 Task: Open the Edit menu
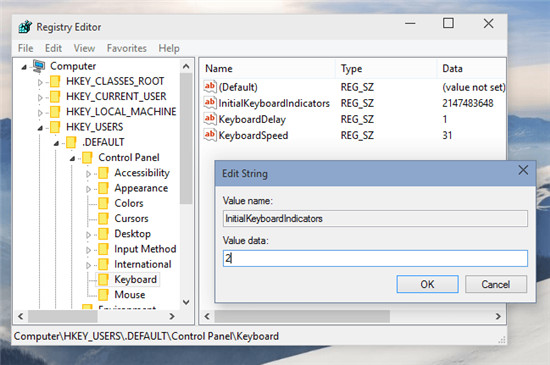click(x=53, y=48)
